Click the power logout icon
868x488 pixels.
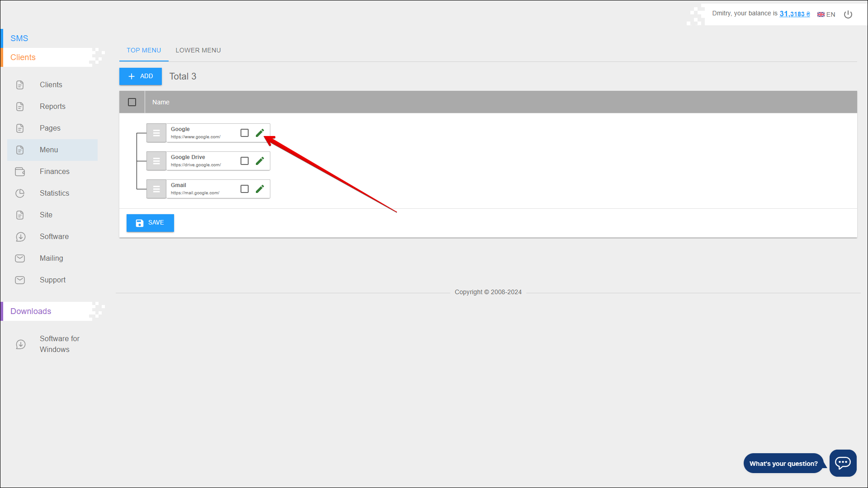click(848, 14)
